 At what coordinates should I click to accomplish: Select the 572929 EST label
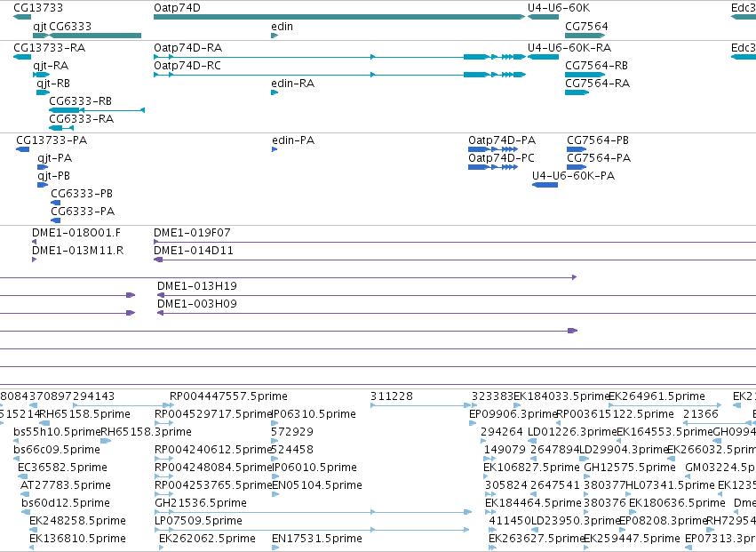pyautogui.click(x=292, y=432)
